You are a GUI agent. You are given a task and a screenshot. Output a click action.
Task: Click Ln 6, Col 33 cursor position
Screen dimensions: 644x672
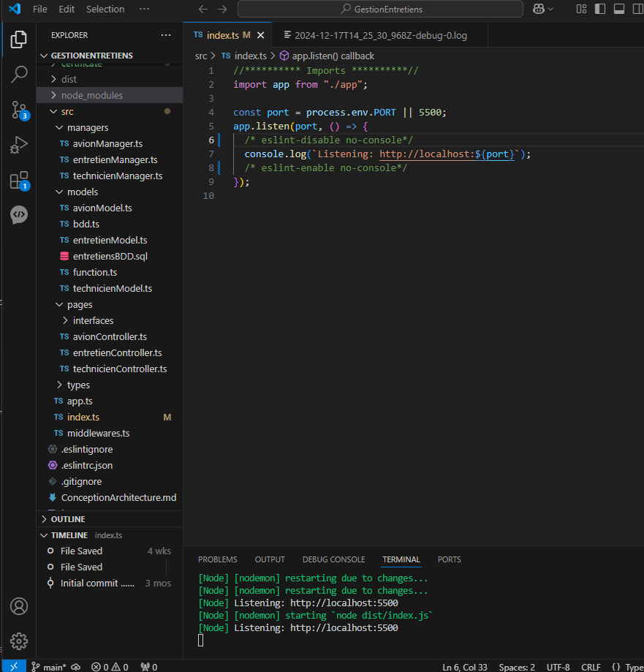[x=464, y=667]
